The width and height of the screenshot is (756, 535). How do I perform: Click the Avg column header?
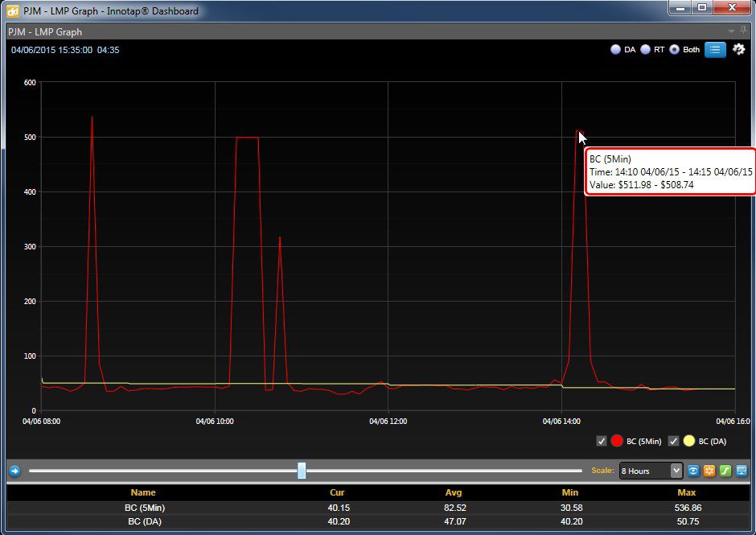pos(454,492)
